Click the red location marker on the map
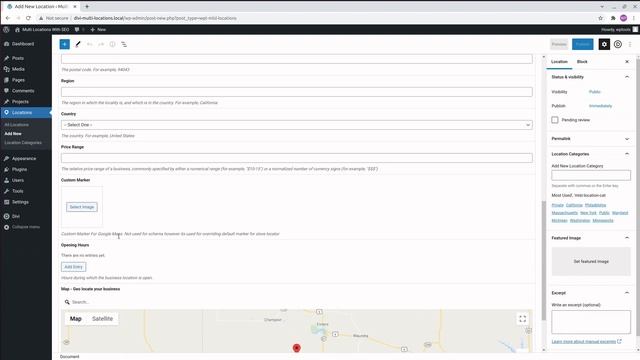This screenshot has width=640, height=360. pos(297,348)
